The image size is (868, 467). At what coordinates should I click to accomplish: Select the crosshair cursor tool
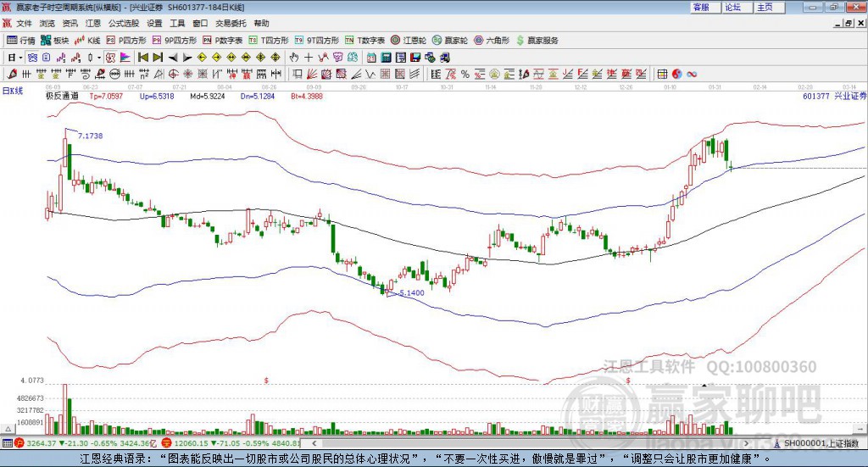(309, 58)
